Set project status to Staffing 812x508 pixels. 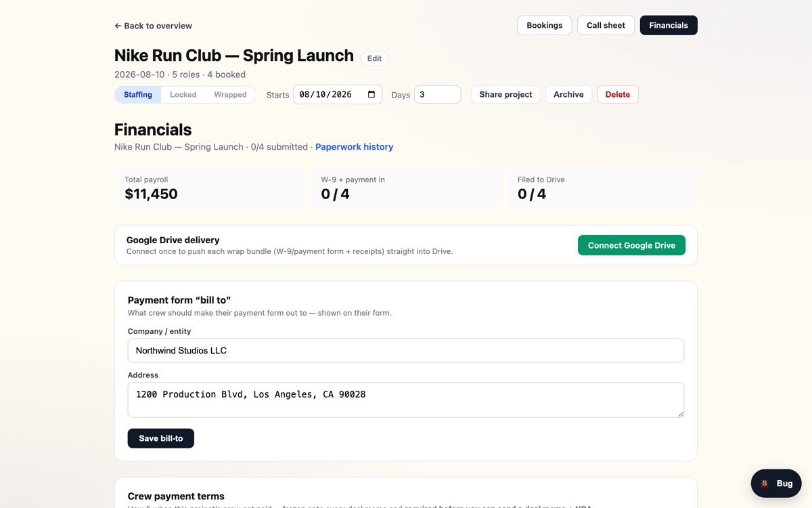[x=138, y=95]
